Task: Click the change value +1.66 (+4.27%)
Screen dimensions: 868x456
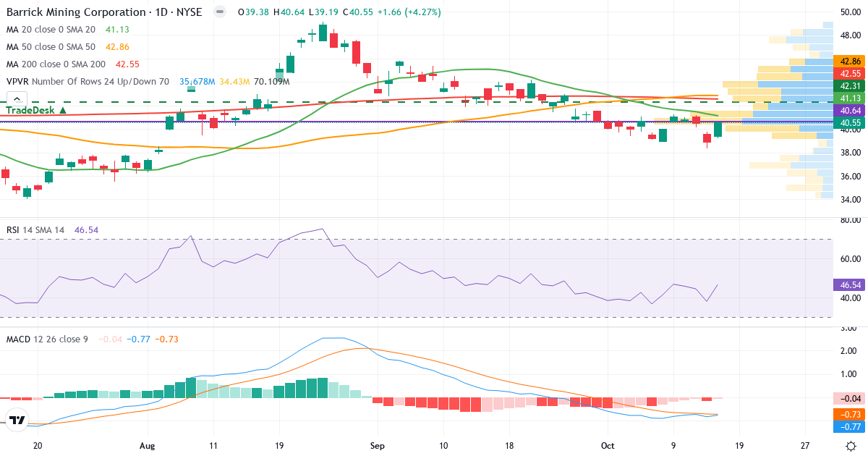Action: click(x=409, y=12)
